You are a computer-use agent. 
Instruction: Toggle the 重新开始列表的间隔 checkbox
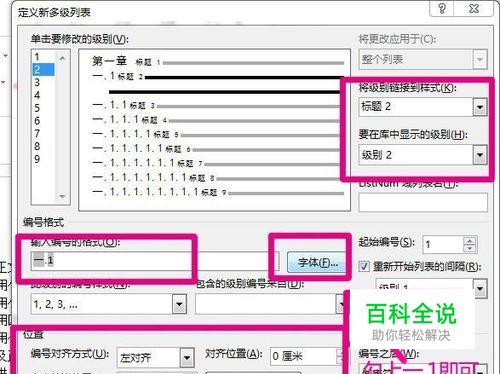click(364, 267)
